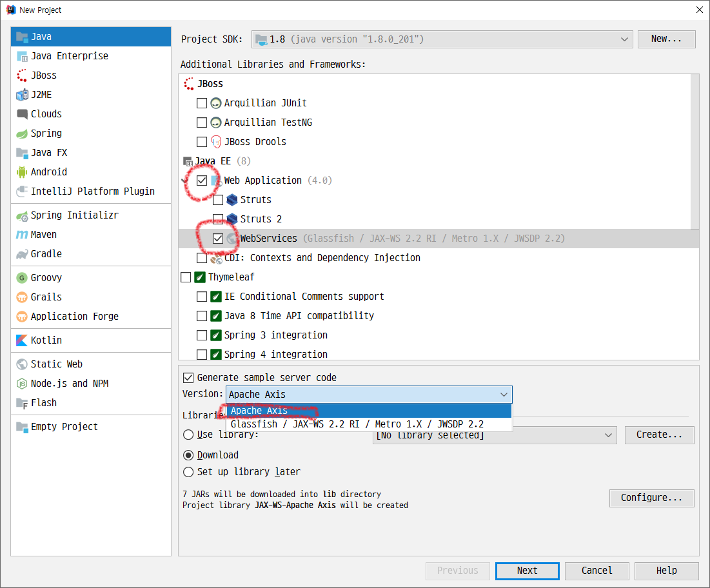Click the CDI beans icon
The height and width of the screenshot is (588, 710).
pyautogui.click(x=217, y=258)
